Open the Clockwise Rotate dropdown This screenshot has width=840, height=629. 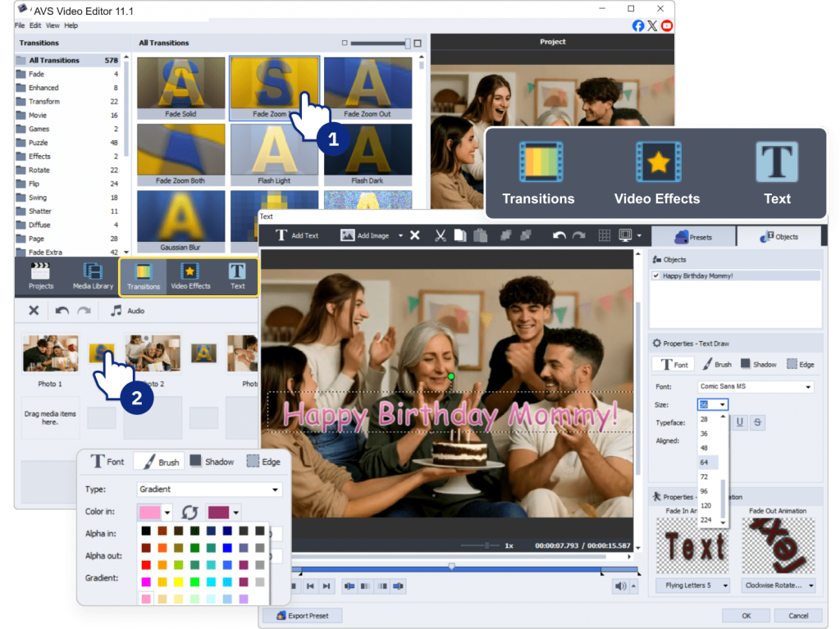[x=778, y=585]
